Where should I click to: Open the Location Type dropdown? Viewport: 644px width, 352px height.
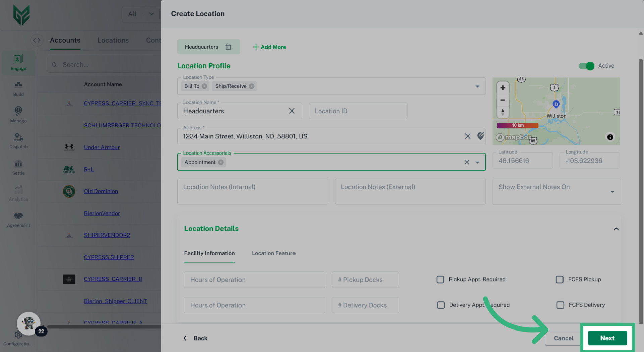point(477,86)
